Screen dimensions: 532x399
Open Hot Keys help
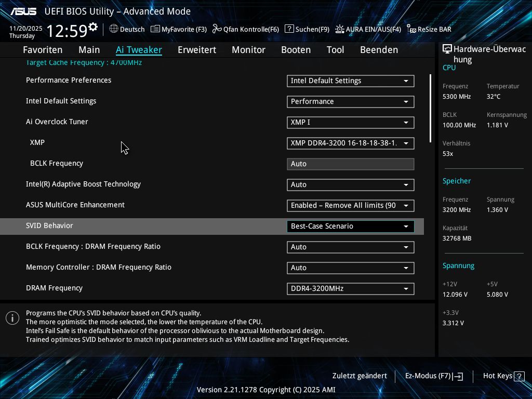(503, 376)
